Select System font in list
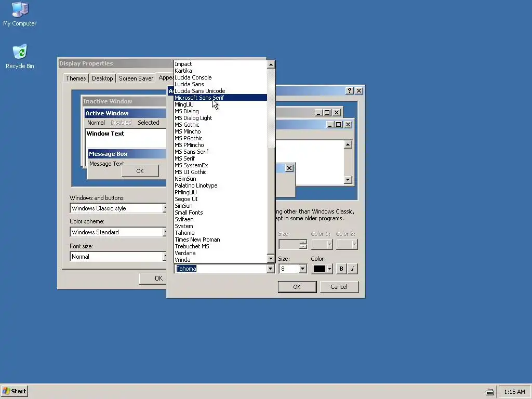Viewport: 532px width, 399px height. click(220, 226)
